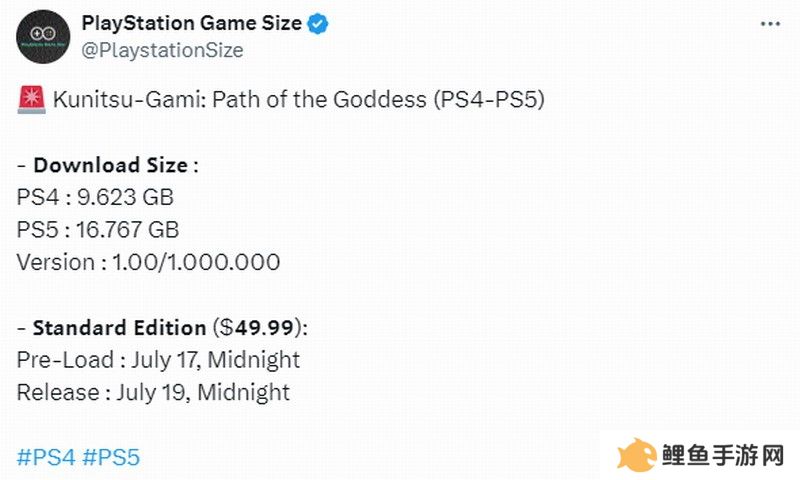The height and width of the screenshot is (480, 800).
Task: Click the red siren emoji
Action: [x=32, y=99]
